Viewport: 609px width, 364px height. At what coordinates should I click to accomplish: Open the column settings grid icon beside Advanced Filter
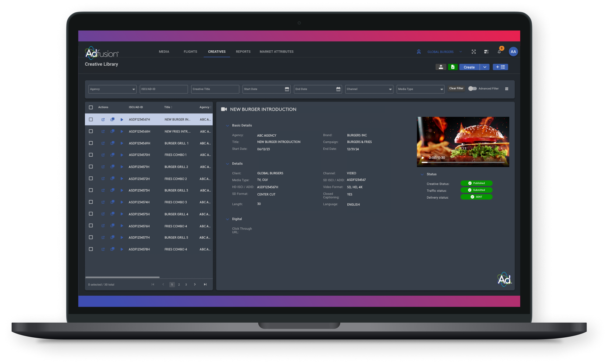(x=507, y=89)
